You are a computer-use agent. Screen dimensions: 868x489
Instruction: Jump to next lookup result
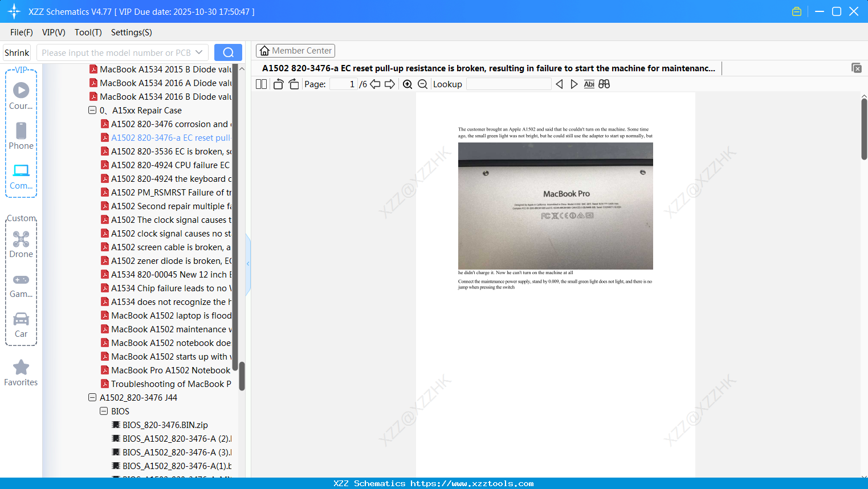(574, 84)
